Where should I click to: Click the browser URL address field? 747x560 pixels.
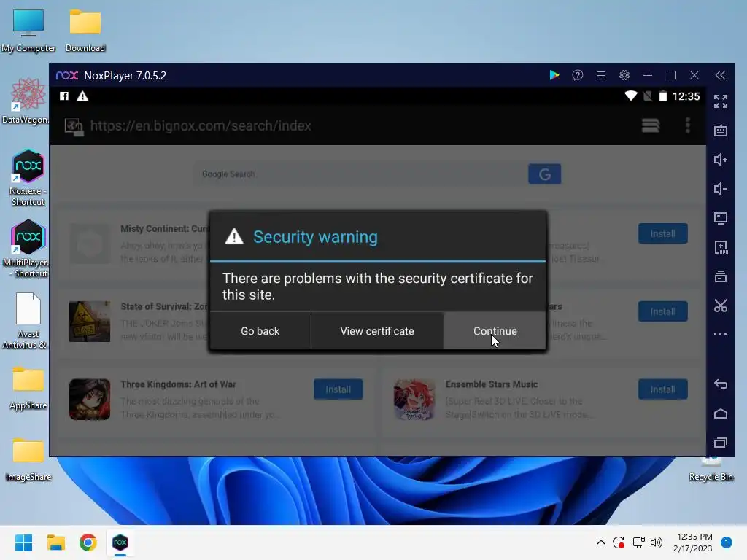pyautogui.click(x=201, y=125)
